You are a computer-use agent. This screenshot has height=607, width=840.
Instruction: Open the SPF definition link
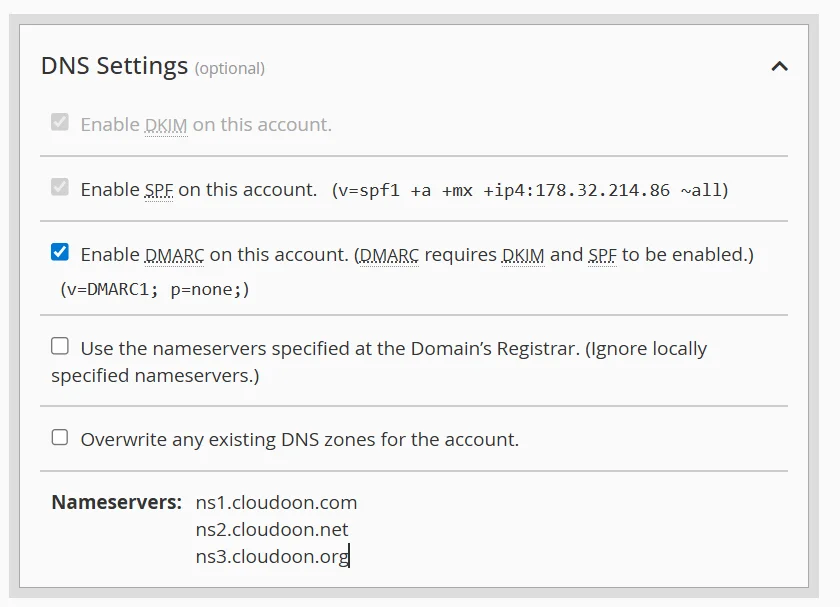click(157, 189)
